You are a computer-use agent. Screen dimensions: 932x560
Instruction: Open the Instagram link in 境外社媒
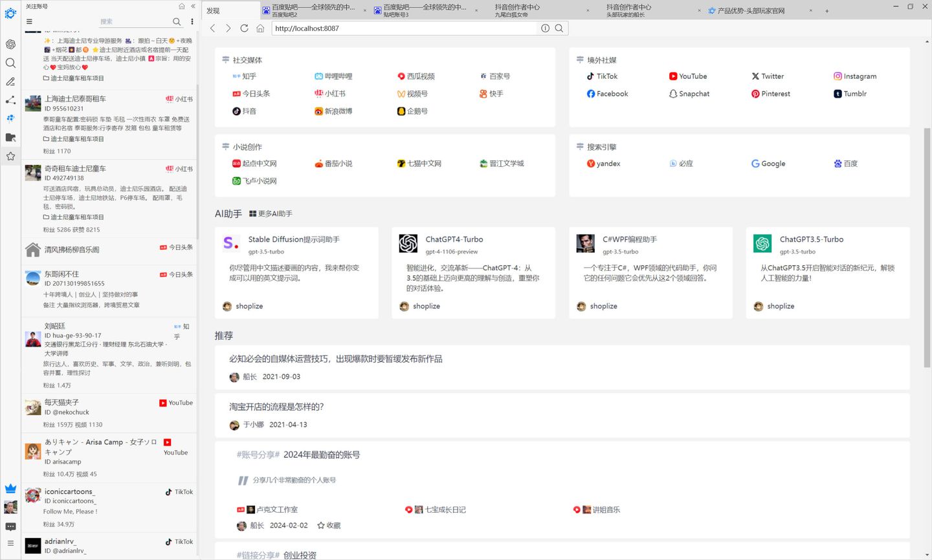click(855, 76)
